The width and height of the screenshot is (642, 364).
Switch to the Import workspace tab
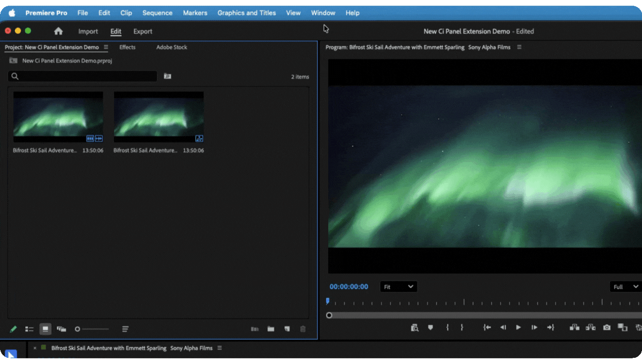(x=88, y=31)
